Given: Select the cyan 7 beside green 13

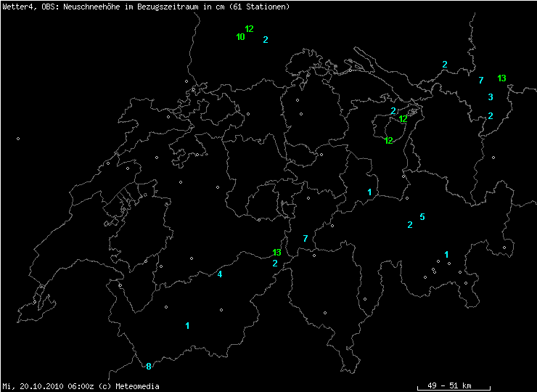Looking at the screenshot, I should (481, 81).
